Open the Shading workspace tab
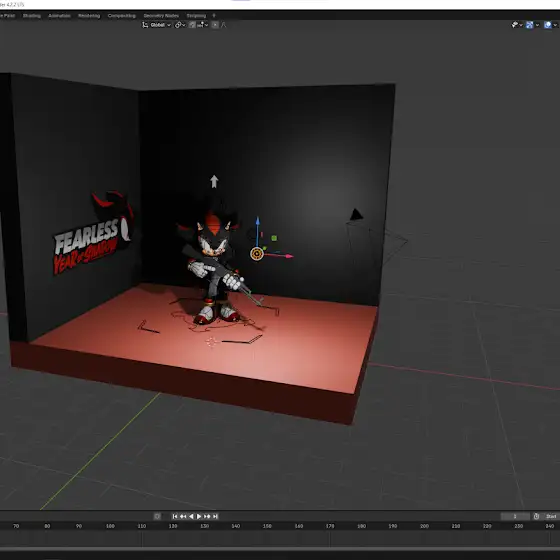560x560 pixels. point(32,16)
